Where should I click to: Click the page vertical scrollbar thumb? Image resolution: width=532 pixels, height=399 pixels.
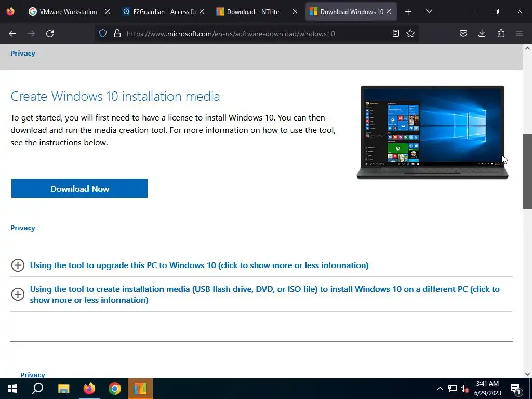click(x=527, y=171)
